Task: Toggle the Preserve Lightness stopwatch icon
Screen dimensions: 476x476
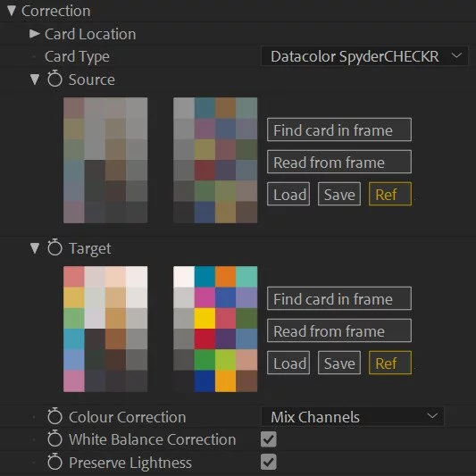Action: click(x=54, y=462)
